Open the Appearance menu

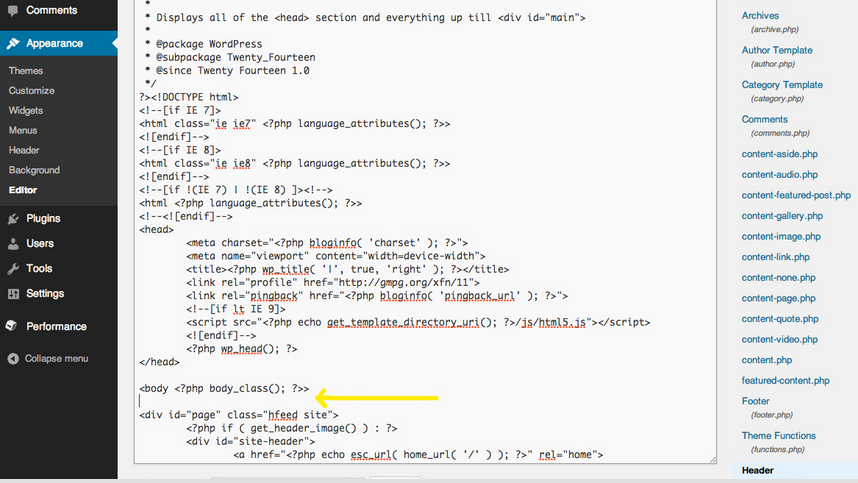point(55,43)
